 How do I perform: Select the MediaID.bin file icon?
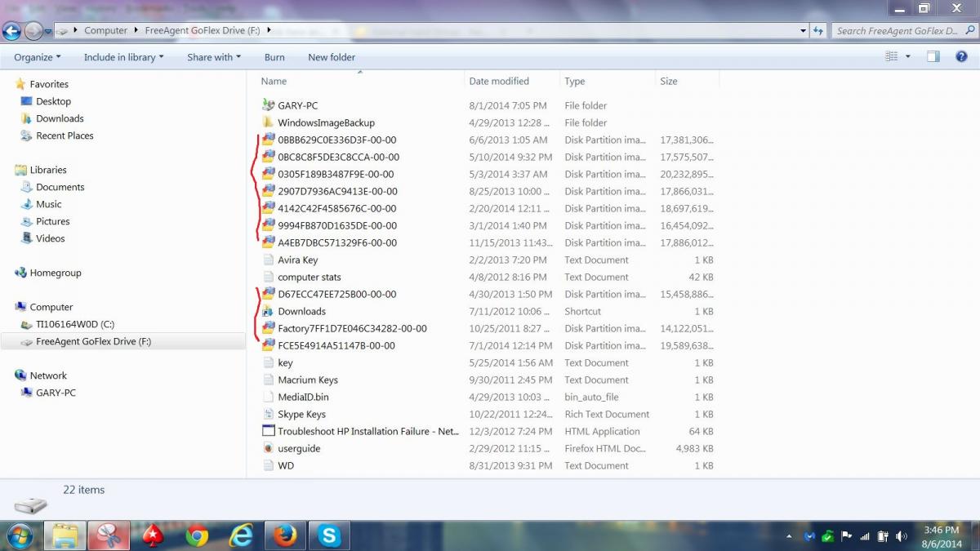(269, 397)
